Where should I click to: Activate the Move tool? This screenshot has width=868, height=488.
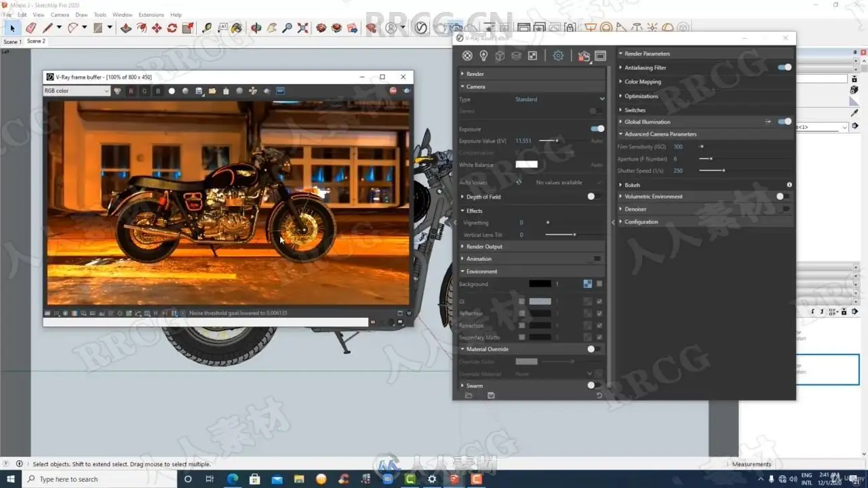pyautogui.click(x=157, y=28)
